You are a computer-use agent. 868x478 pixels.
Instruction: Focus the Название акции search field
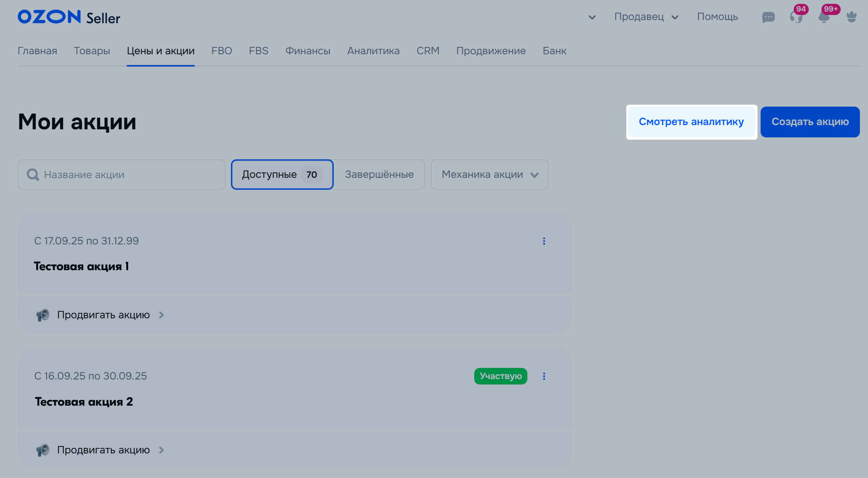127,175
